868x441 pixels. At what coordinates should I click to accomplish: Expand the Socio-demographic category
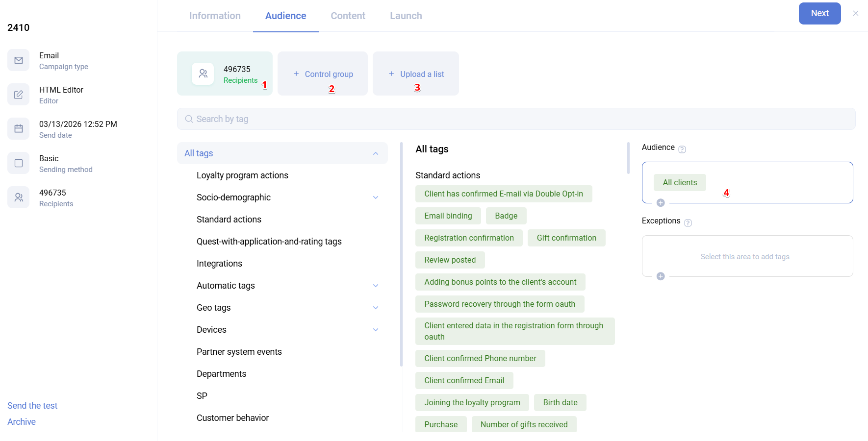(376, 197)
